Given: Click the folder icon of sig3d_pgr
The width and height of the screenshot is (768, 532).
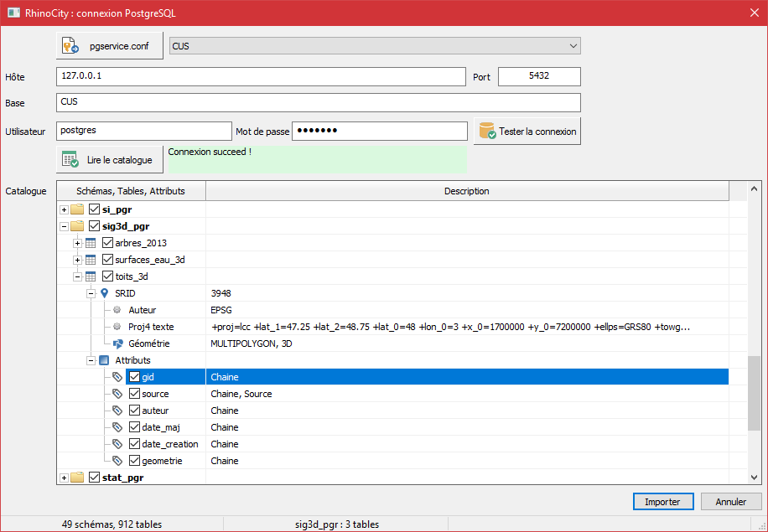Looking at the screenshot, I should tap(77, 226).
